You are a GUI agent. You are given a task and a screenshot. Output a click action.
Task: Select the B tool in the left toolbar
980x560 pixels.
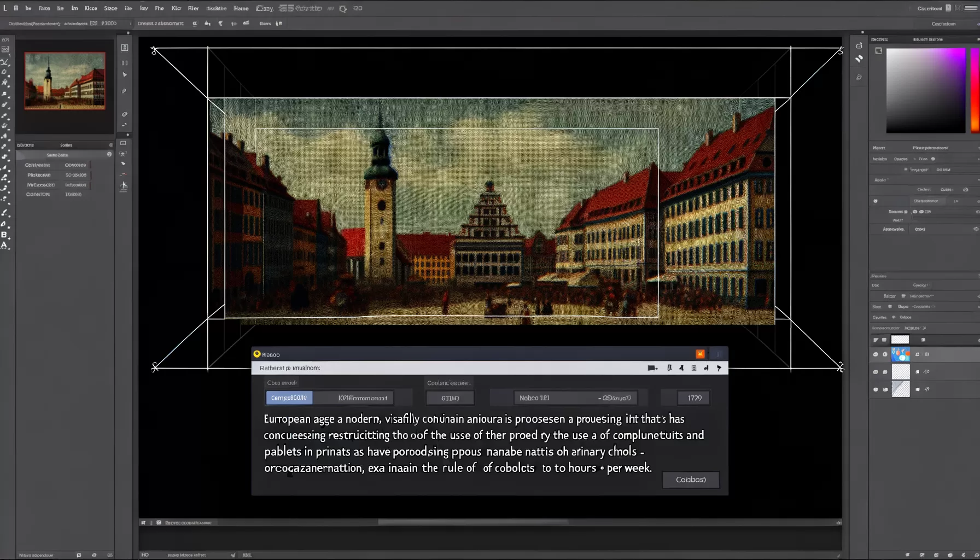[x=4, y=234]
